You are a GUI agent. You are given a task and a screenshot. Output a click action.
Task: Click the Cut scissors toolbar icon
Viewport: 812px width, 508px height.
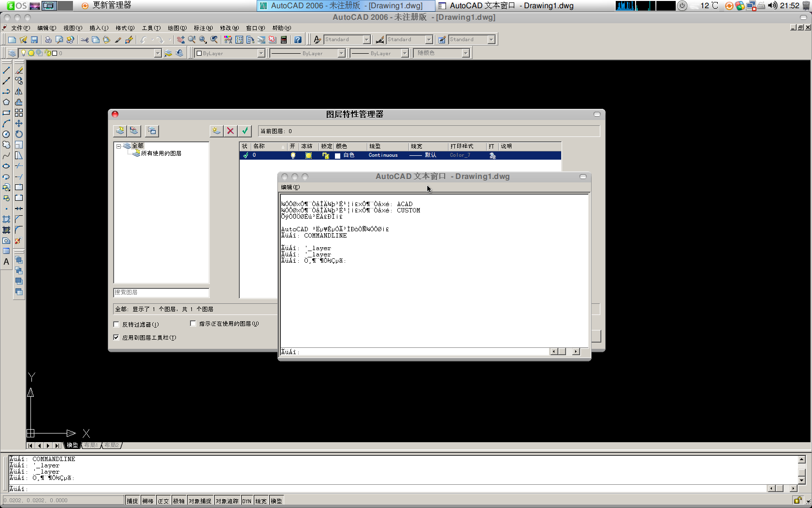(x=85, y=40)
